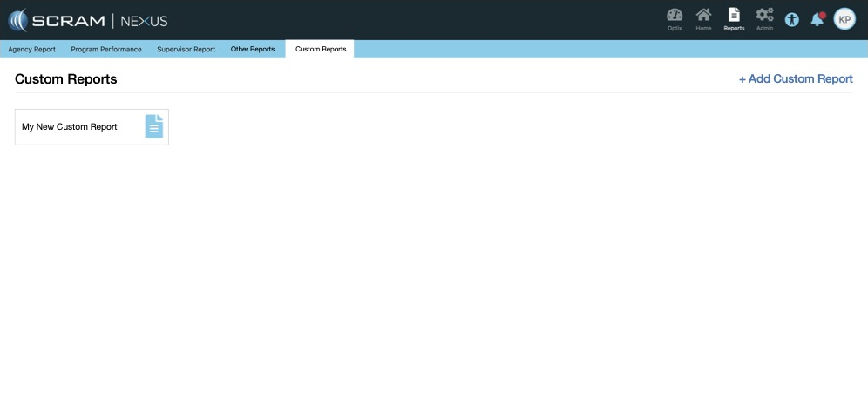Select the active Custom Reports tab
This screenshot has width=868, height=405.
pos(320,50)
